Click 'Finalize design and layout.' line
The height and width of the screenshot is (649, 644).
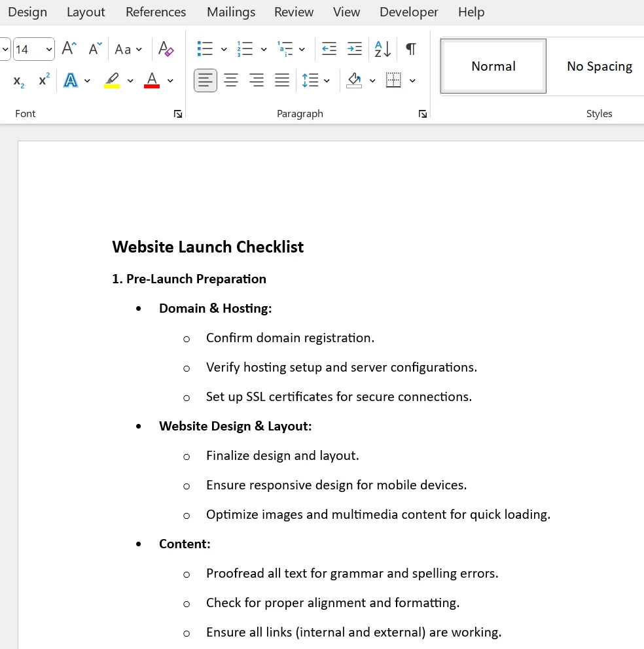click(x=283, y=456)
